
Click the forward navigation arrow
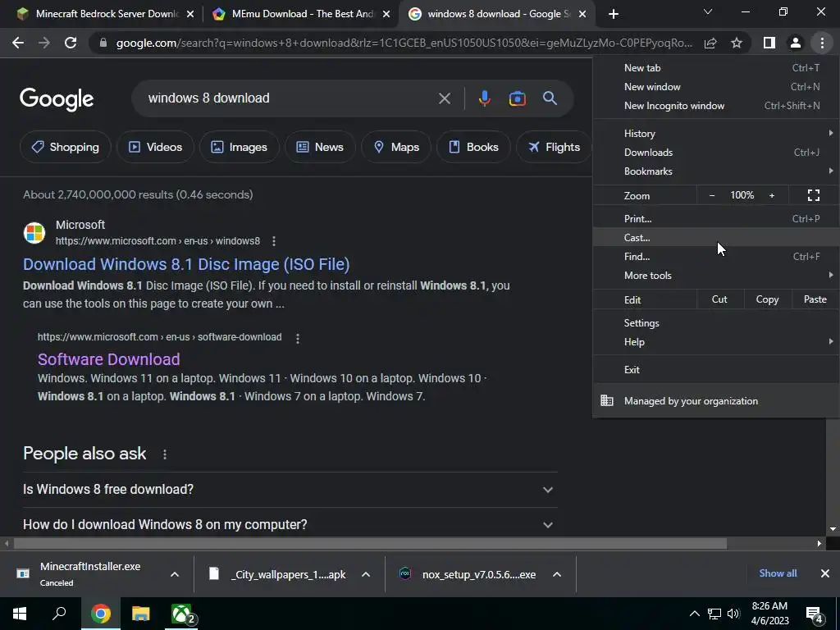(44, 43)
